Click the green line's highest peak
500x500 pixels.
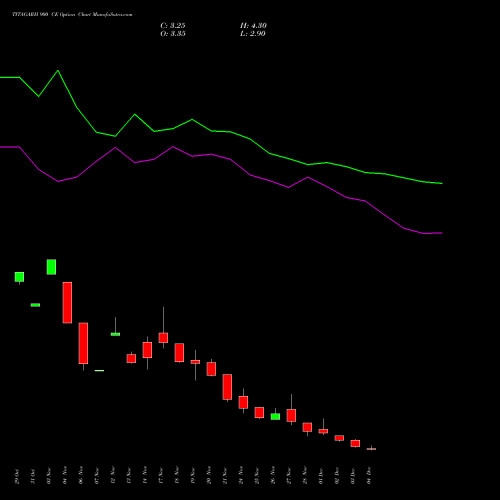(58, 71)
